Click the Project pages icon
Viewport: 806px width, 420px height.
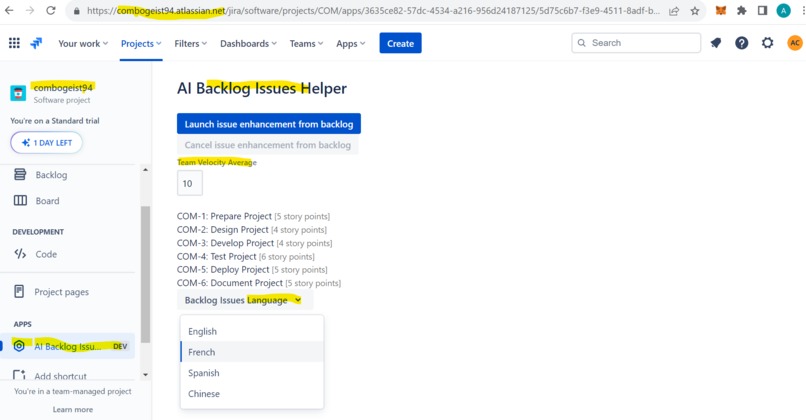(x=19, y=291)
